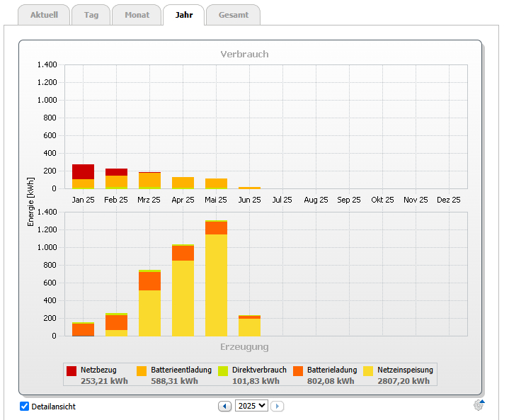Switch to the Aktuell tab
This screenshot has width=509, height=420.
tap(50, 15)
